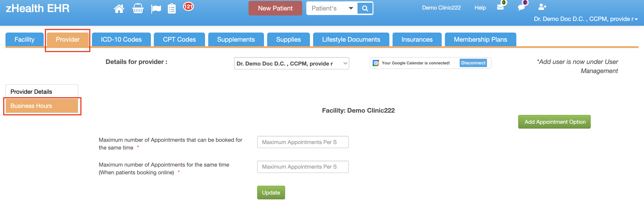This screenshot has height=218, width=644.
Task: Open the Membership Plans tab
Action: click(480, 40)
